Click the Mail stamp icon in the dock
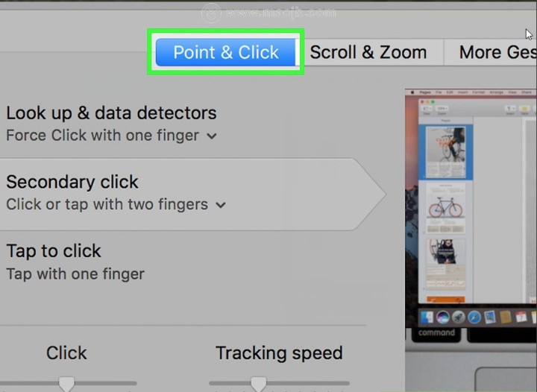Viewport: 537px width, 392px height. coord(490,317)
